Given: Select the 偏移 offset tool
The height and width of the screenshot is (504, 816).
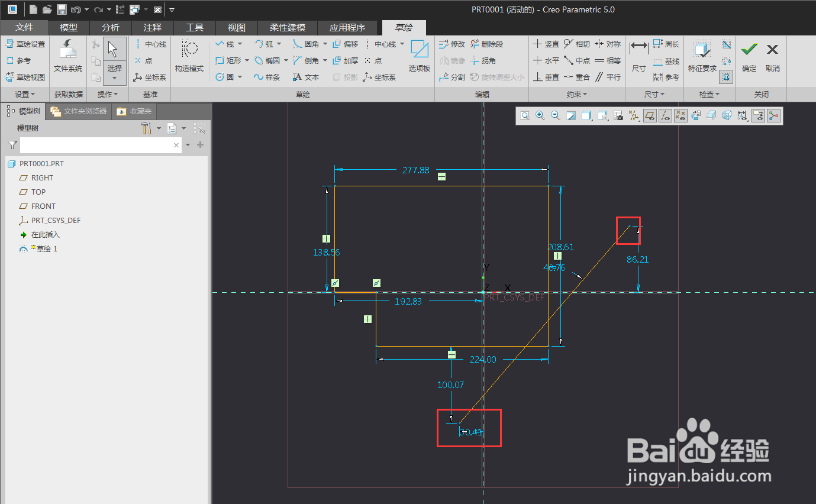Looking at the screenshot, I should 345,44.
